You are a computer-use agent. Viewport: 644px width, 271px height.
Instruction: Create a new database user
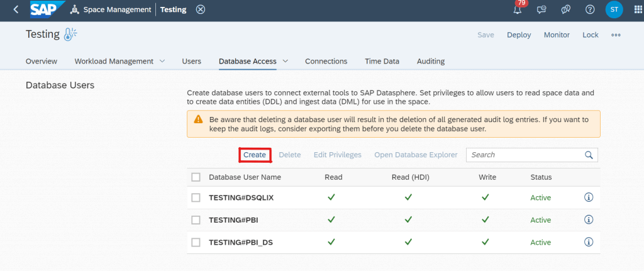point(255,155)
